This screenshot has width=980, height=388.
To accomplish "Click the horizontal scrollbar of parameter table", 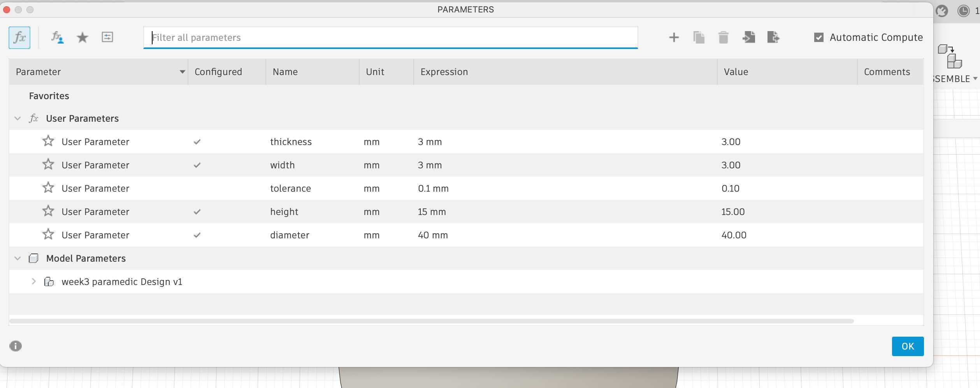I will pos(431,321).
